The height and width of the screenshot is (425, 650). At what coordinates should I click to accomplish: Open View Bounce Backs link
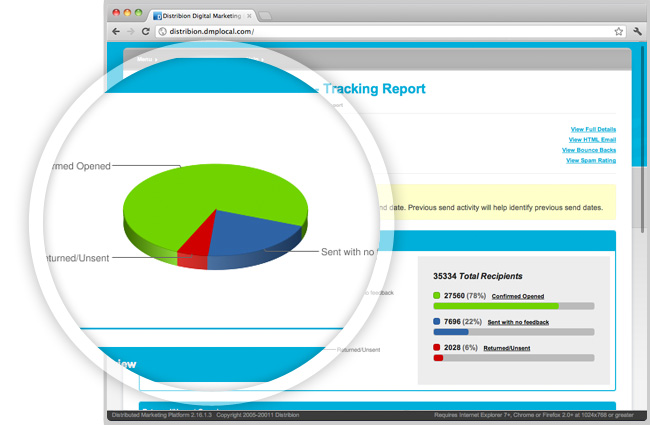tap(589, 150)
